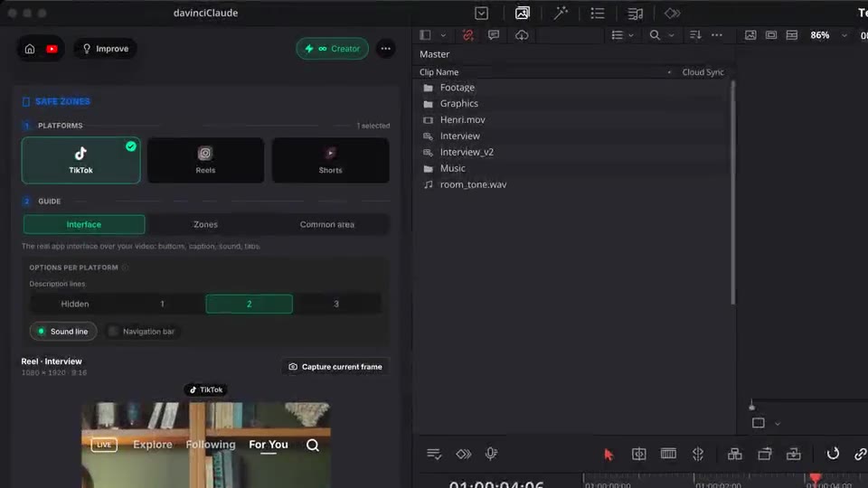The image size is (868, 488).
Task: Open media pool three-dot options menu
Action: [717, 35]
